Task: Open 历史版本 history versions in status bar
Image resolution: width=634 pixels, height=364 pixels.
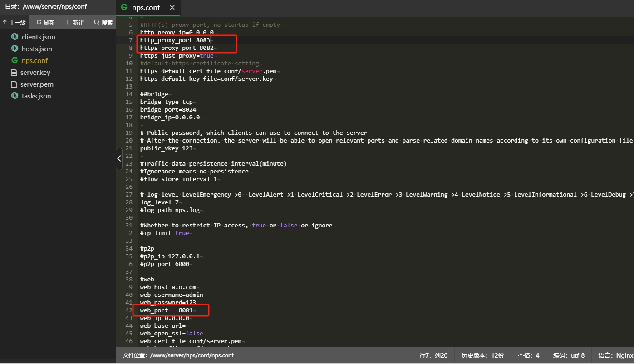Action: (482, 355)
